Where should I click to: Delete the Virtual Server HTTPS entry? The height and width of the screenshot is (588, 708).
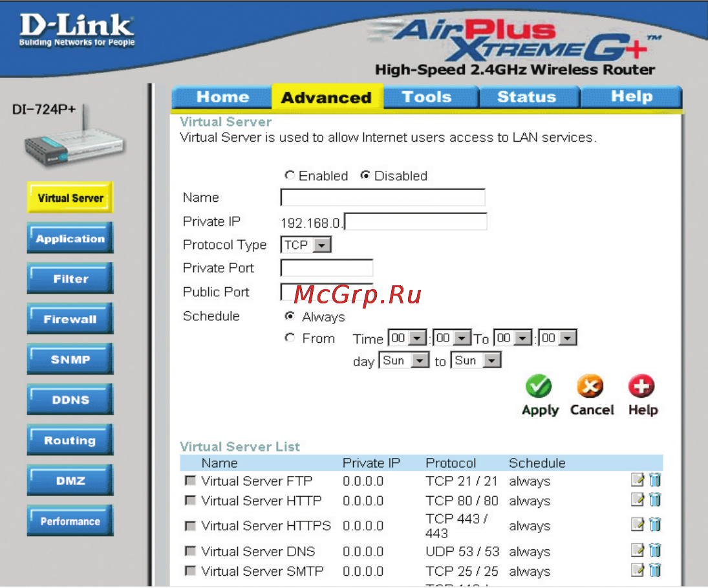[x=655, y=525]
